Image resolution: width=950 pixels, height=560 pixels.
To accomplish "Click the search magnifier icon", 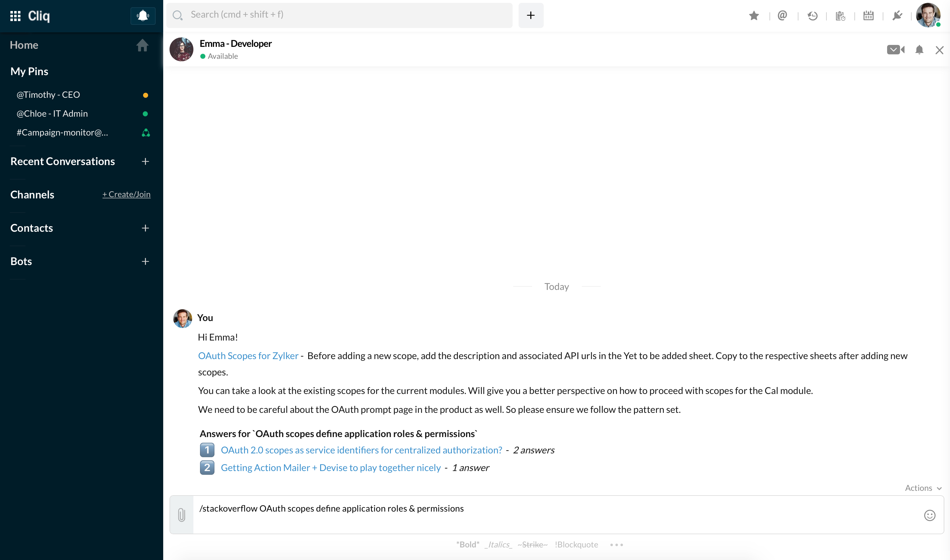I will [x=177, y=15].
